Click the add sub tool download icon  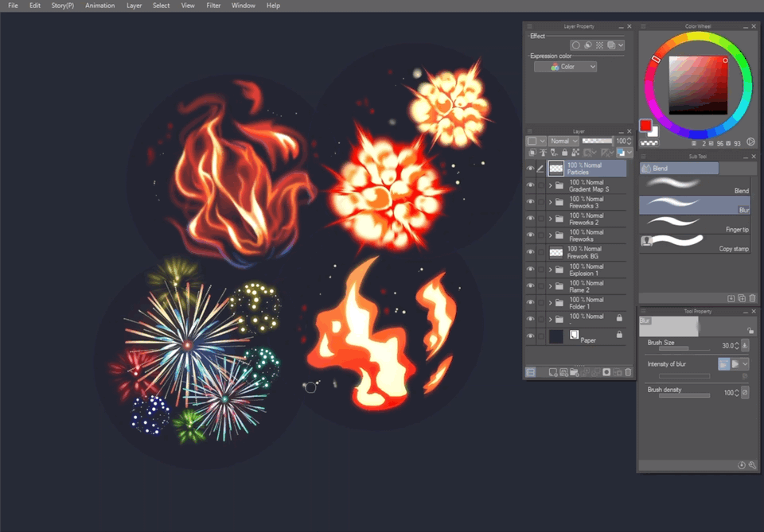click(x=731, y=298)
